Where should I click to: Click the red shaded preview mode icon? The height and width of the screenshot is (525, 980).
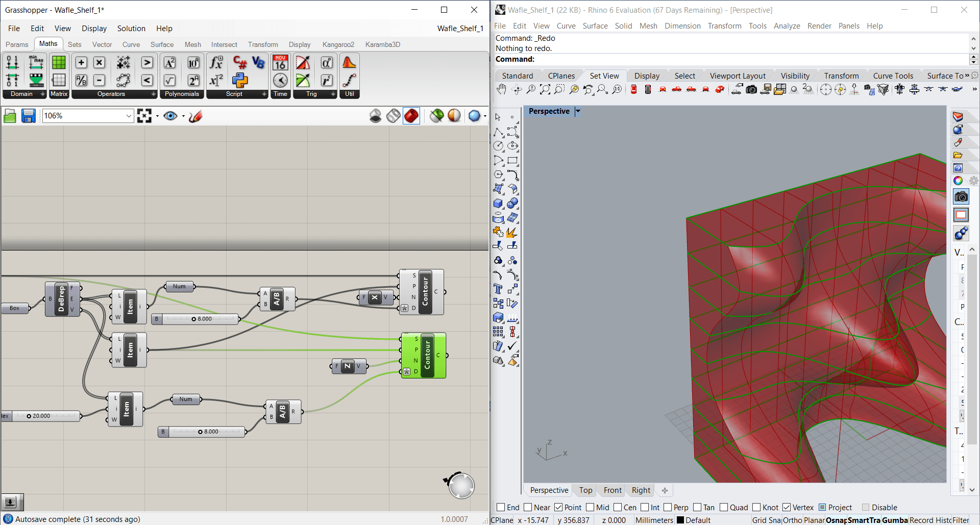point(411,116)
